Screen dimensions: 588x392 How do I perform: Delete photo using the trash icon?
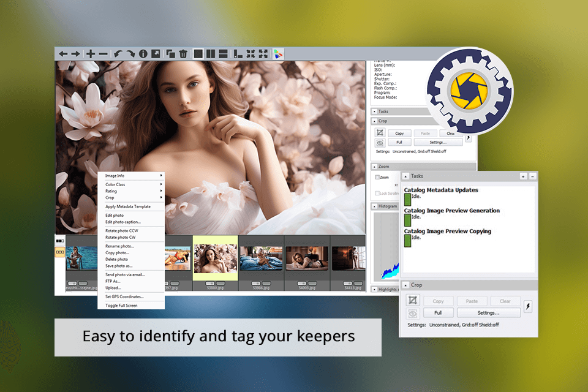183,54
